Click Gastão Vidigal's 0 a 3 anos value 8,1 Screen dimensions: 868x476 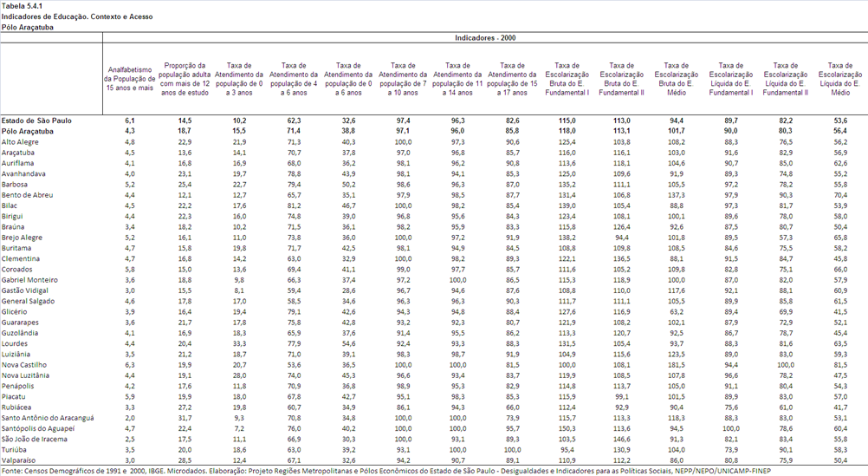[238, 291]
